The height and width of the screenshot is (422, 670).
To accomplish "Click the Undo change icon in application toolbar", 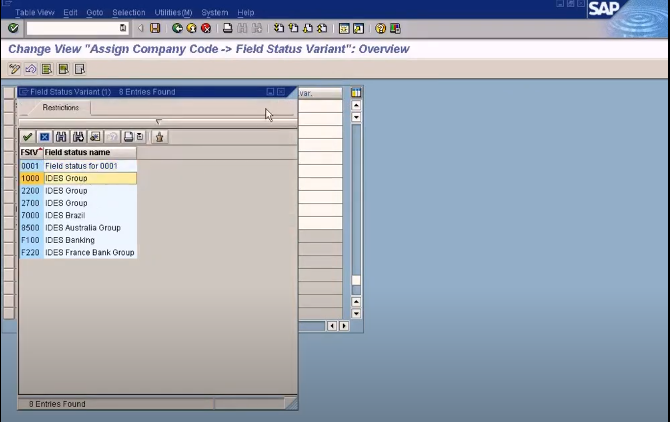I will coord(31,69).
